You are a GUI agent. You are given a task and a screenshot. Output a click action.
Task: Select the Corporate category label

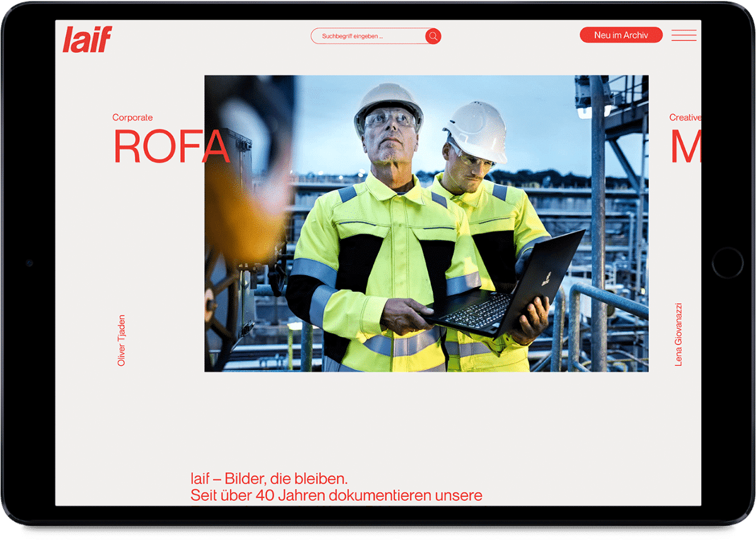(x=132, y=118)
